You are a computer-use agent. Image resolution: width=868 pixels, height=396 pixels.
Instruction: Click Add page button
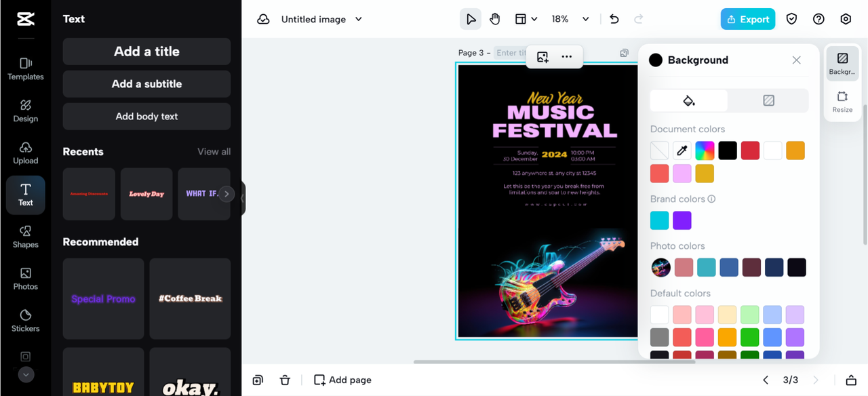[x=342, y=380]
